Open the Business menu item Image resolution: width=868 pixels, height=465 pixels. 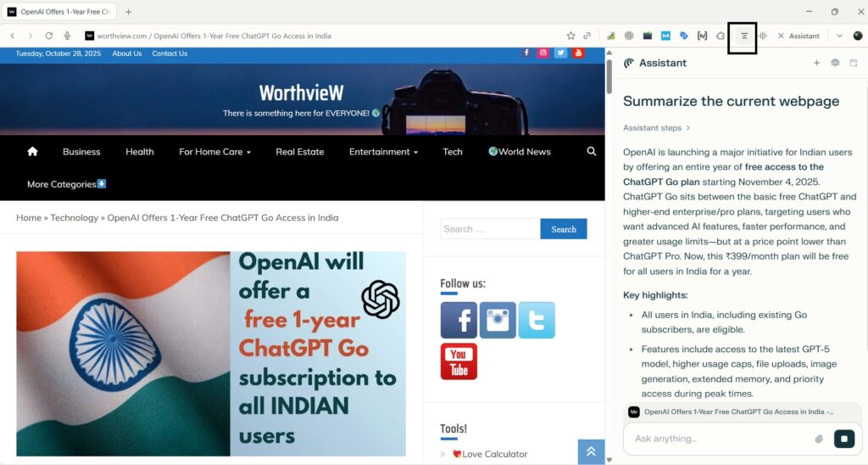tap(81, 151)
